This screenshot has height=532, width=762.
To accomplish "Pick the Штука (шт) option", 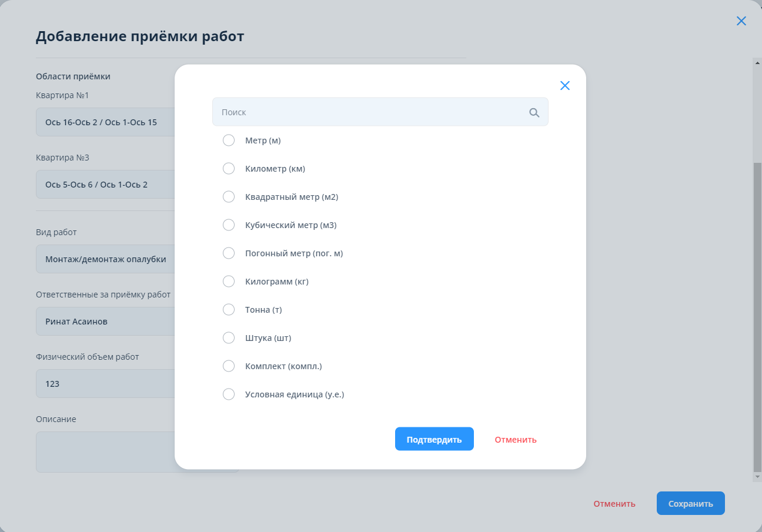I will [x=229, y=338].
